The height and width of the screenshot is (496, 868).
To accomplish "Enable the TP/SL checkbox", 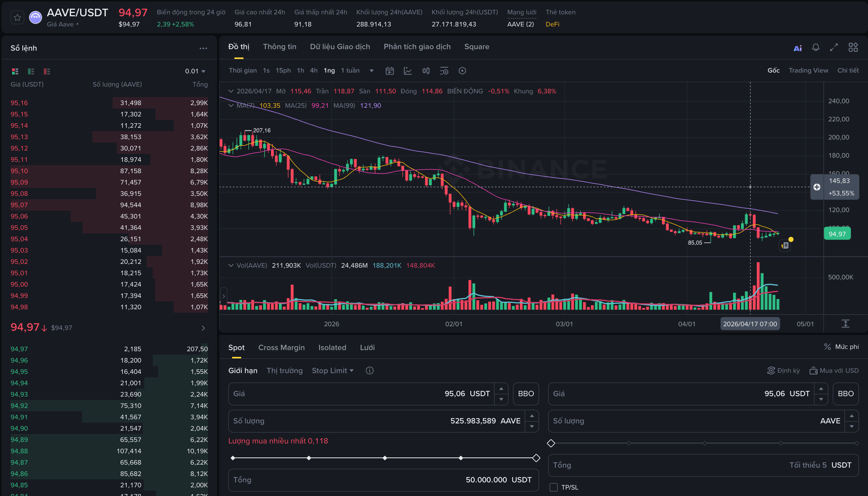I will point(554,487).
